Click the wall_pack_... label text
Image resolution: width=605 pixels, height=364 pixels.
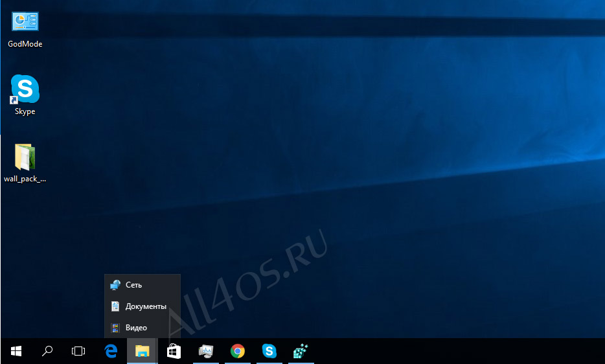(x=25, y=179)
